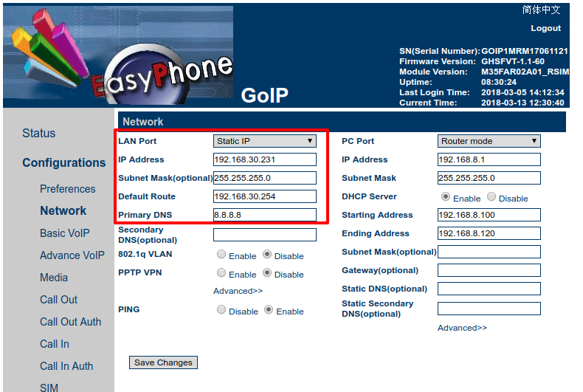
Task: Open the Status menu item
Action: (x=38, y=134)
